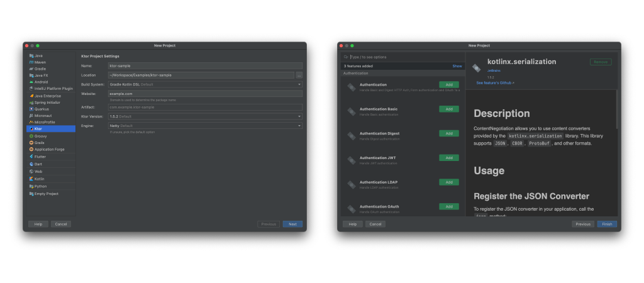
Task: Open JetBrains vendor link
Action: 494,70
